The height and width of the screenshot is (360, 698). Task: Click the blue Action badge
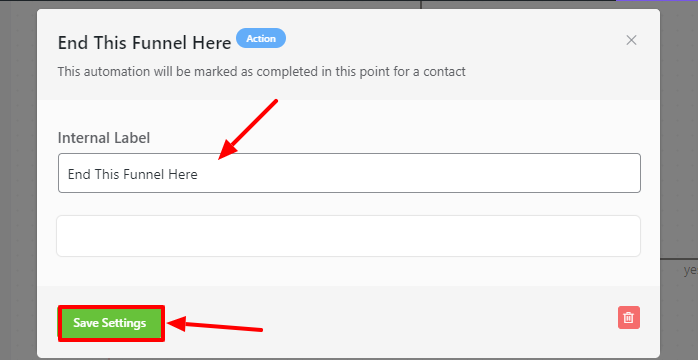tap(261, 38)
